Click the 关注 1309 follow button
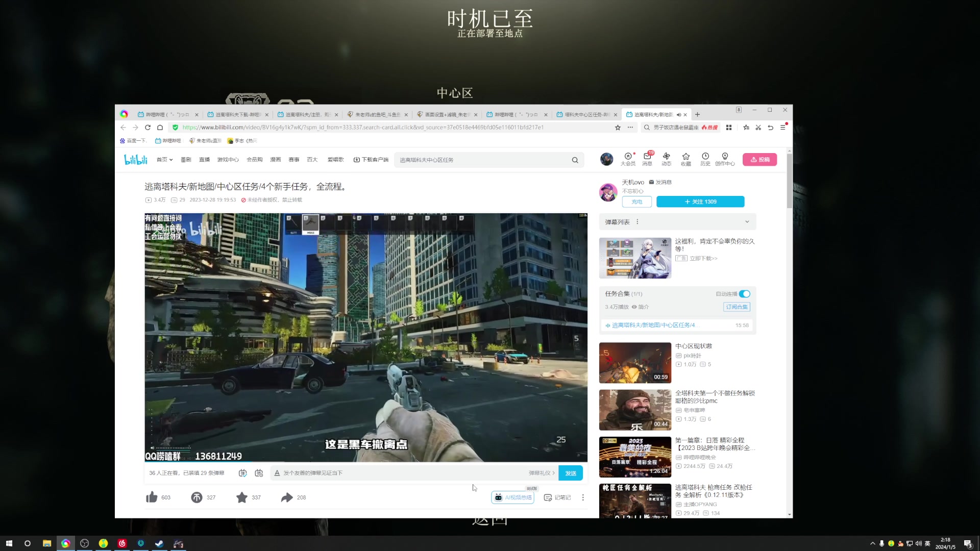The height and width of the screenshot is (551, 980). [700, 202]
